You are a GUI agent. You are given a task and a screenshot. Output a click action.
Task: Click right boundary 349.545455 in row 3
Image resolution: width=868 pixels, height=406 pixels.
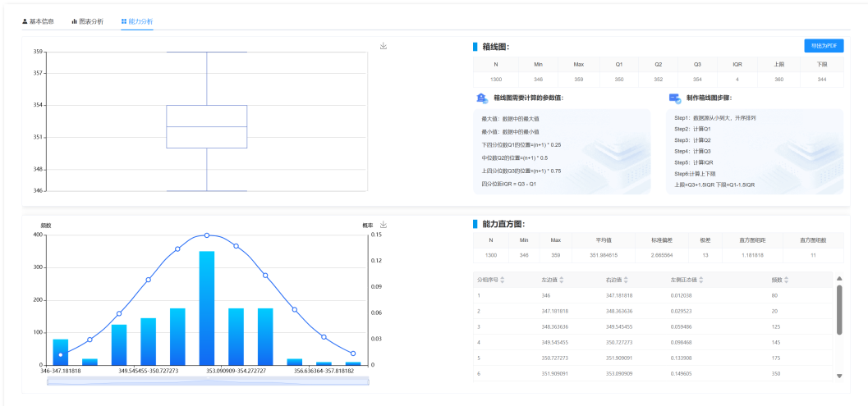(x=618, y=327)
